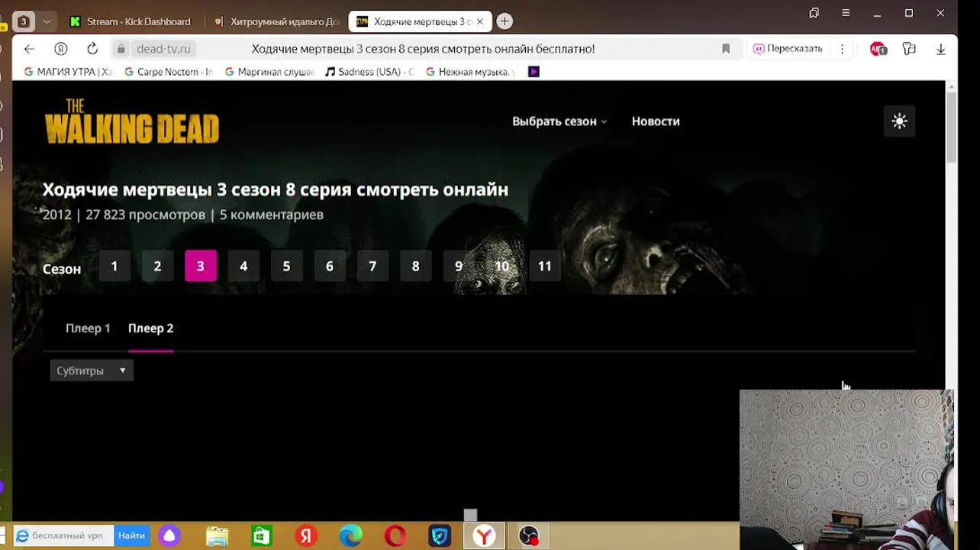Open the Выбрать сезон dropdown menu
The image size is (980, 550).
click(x=559, y=121)
